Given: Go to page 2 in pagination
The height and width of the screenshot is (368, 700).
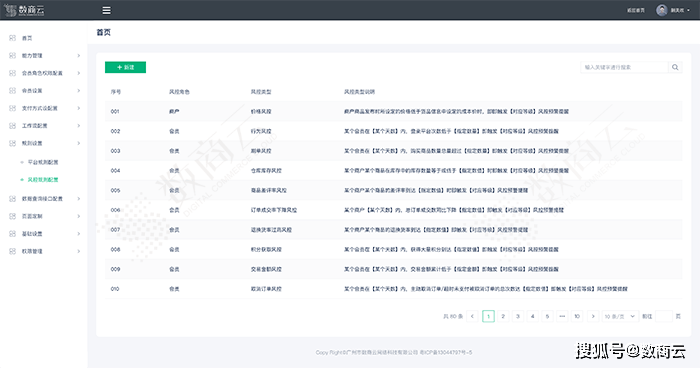Looking at the screenshot, I should coord(503,316).
